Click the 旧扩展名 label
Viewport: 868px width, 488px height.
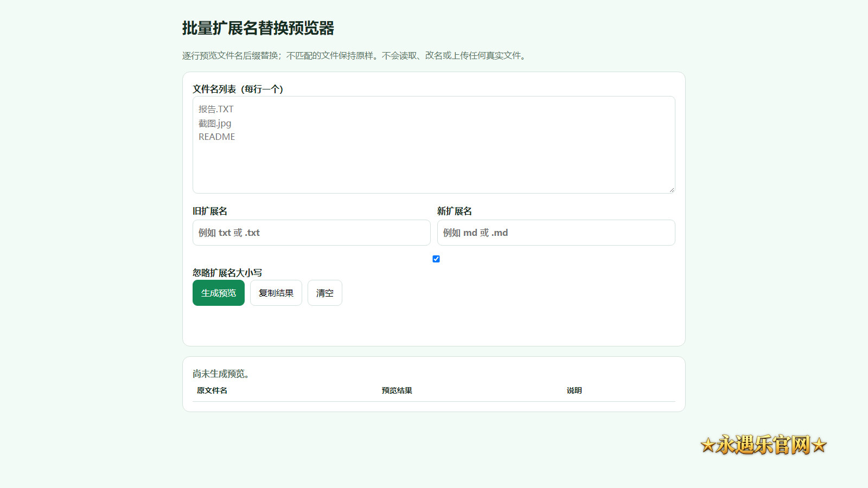(210, 211)
